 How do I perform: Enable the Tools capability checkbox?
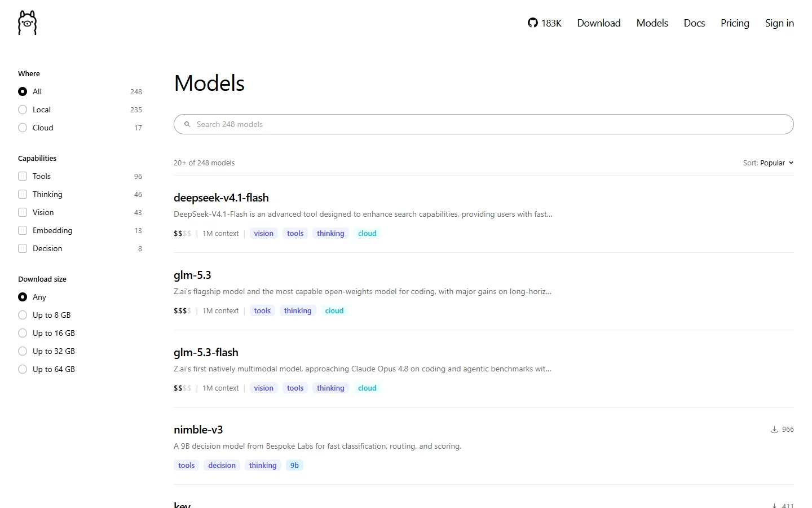coord(23,176)
